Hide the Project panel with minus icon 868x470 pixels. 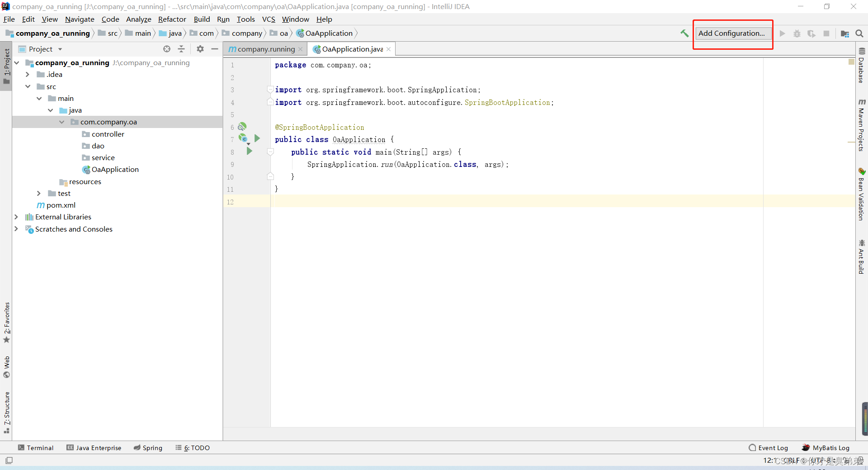(x=215, y=49)
